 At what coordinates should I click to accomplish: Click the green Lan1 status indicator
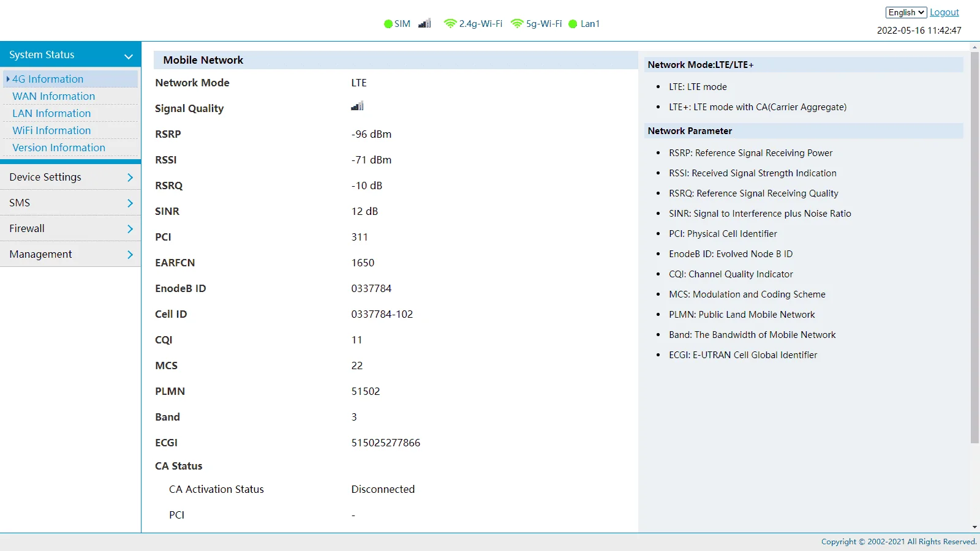[573, 24]
